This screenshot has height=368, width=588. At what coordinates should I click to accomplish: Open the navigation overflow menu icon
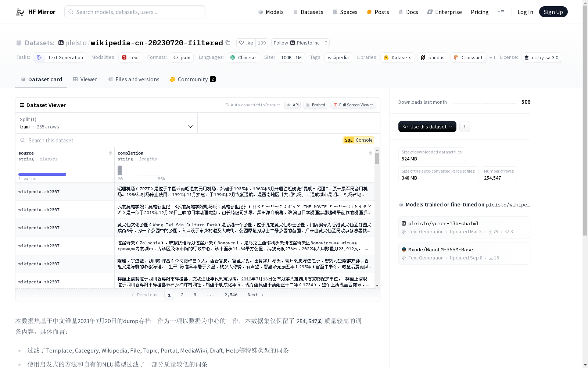tap(501, 12)
